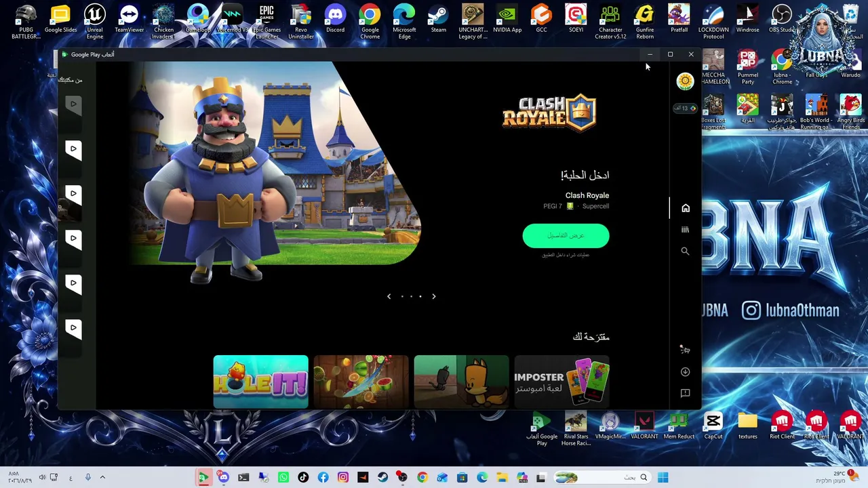
Task: Open the PUBG Battlegrounds desktop shortcut
Action: (26, 22)
